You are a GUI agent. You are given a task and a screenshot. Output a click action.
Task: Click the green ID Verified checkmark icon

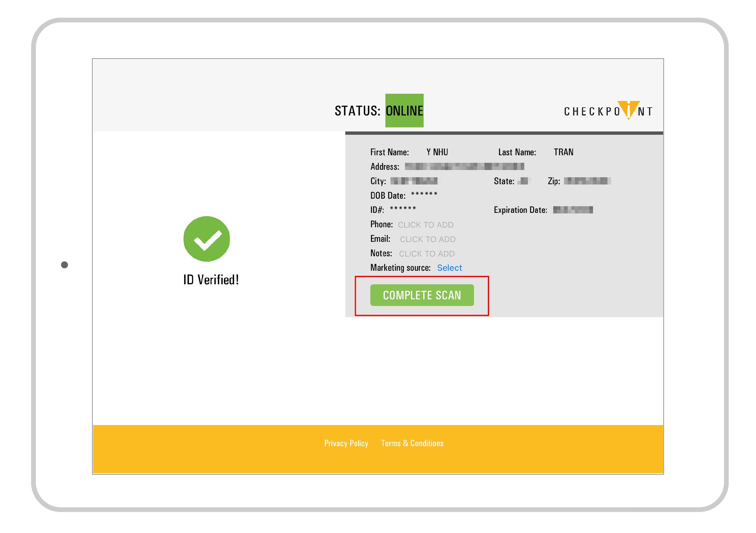207,240
